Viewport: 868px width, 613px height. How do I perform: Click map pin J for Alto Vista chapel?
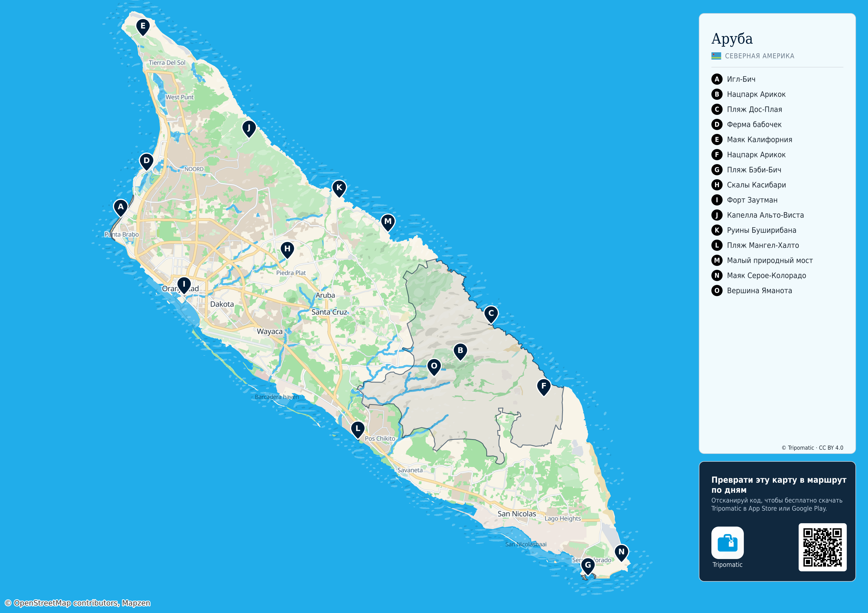pos(249,129)
